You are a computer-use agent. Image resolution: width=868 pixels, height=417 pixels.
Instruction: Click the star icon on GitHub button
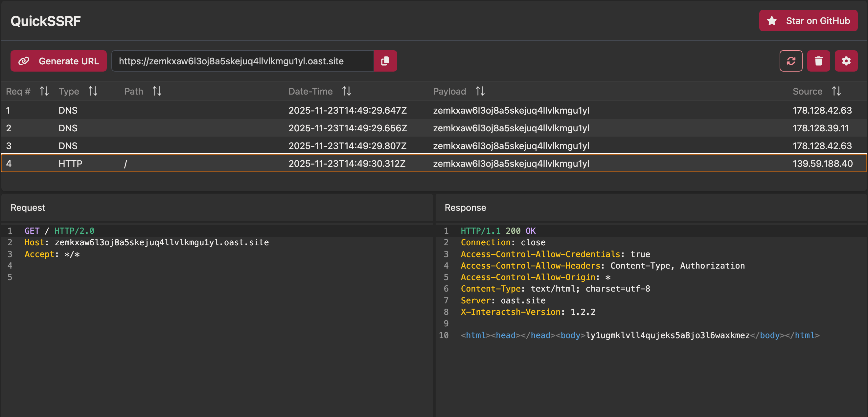(x=772, y=21)
